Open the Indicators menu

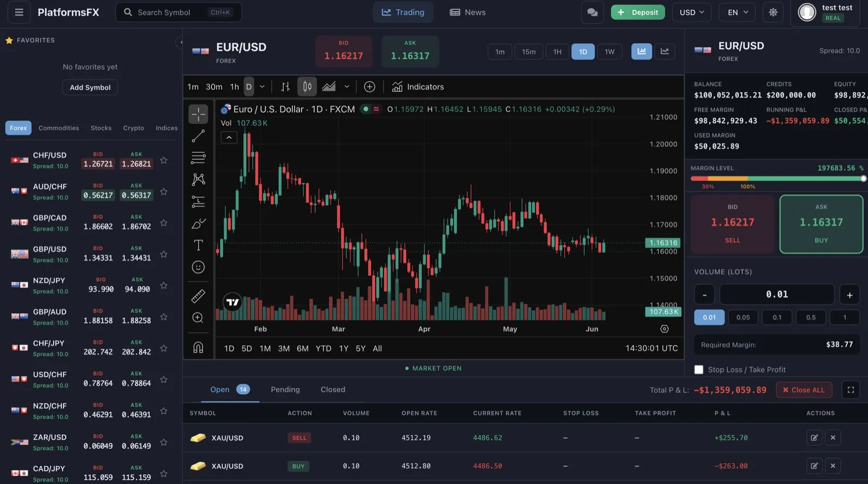[x=418, y=87]
